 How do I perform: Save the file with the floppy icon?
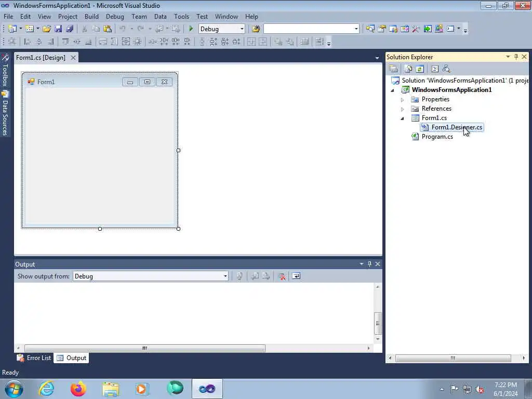58,29
